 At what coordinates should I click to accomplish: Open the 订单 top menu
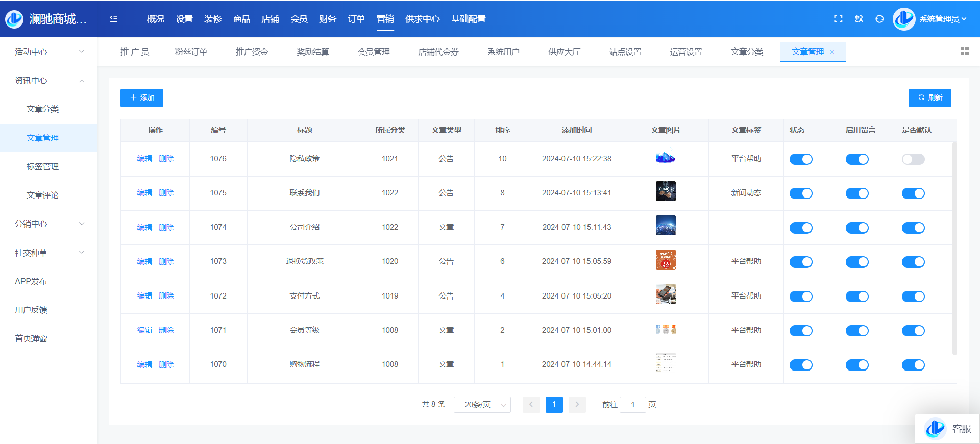tap(356, 19)
